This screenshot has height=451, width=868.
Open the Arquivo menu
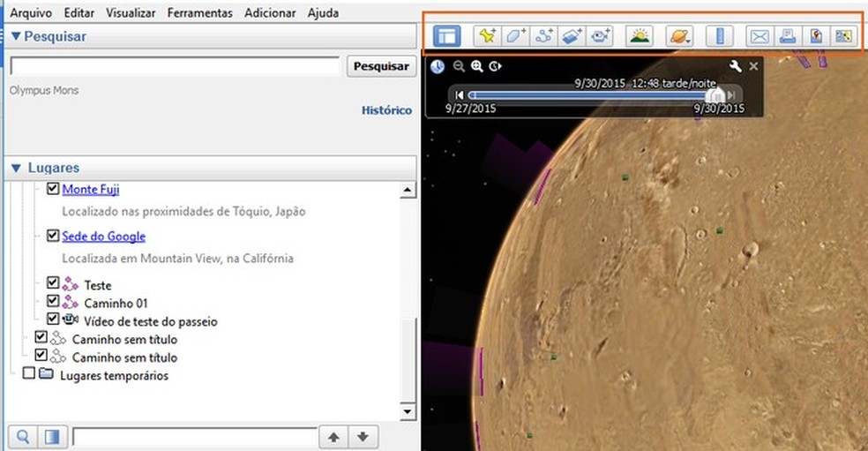click(x=31, y=12)
